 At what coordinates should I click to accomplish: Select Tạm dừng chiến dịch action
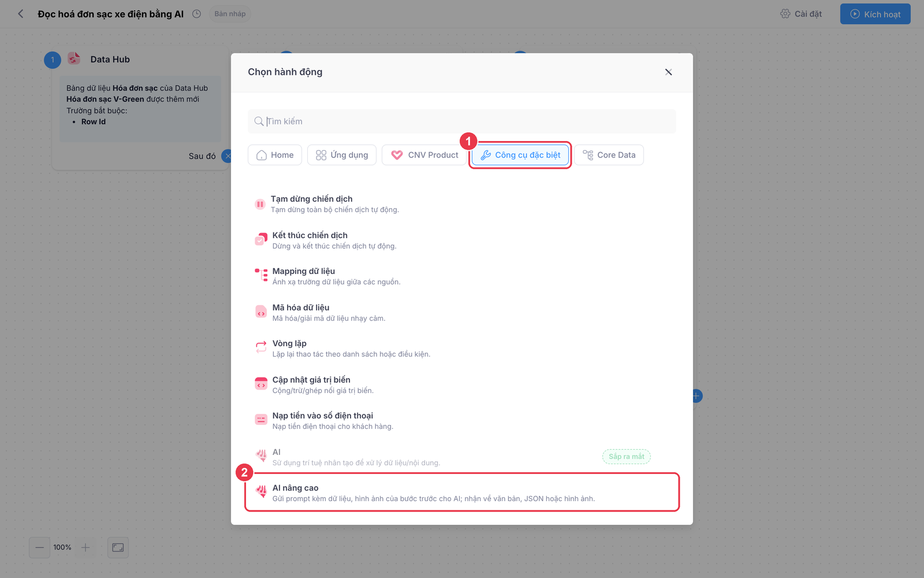click(x=462, y=203)
